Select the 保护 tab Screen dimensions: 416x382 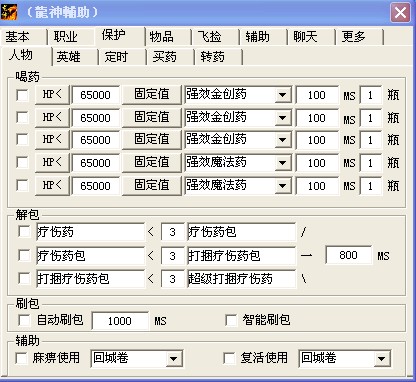point(120,35)
